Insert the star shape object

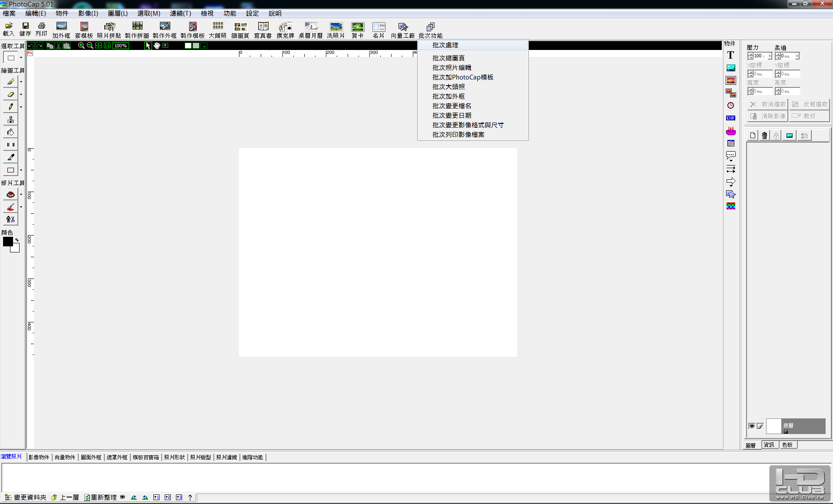pyautogui.click(x=730, y=194)
